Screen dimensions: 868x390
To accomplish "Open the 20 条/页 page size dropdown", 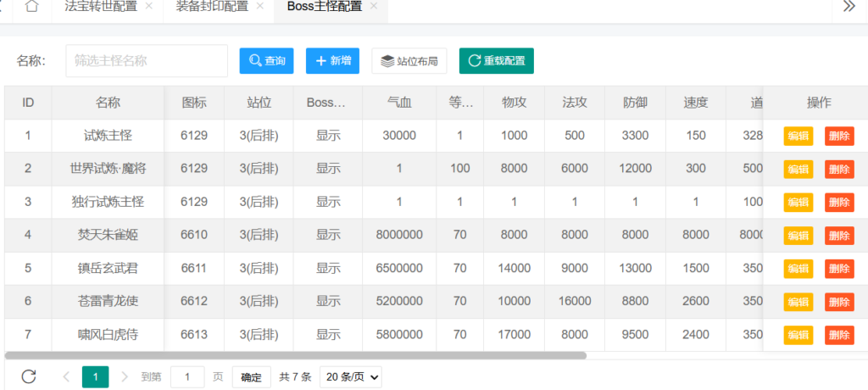I will click(x=351, y=377).
